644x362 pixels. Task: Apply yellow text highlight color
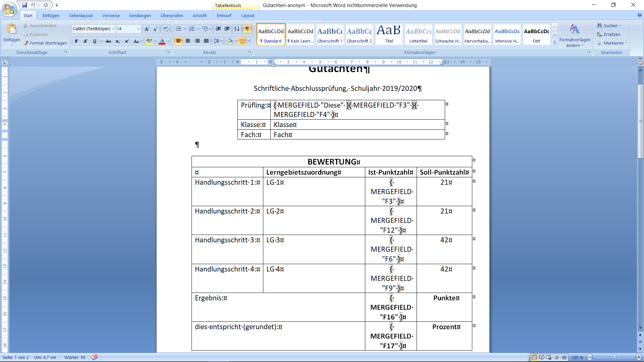click(149, 41)
